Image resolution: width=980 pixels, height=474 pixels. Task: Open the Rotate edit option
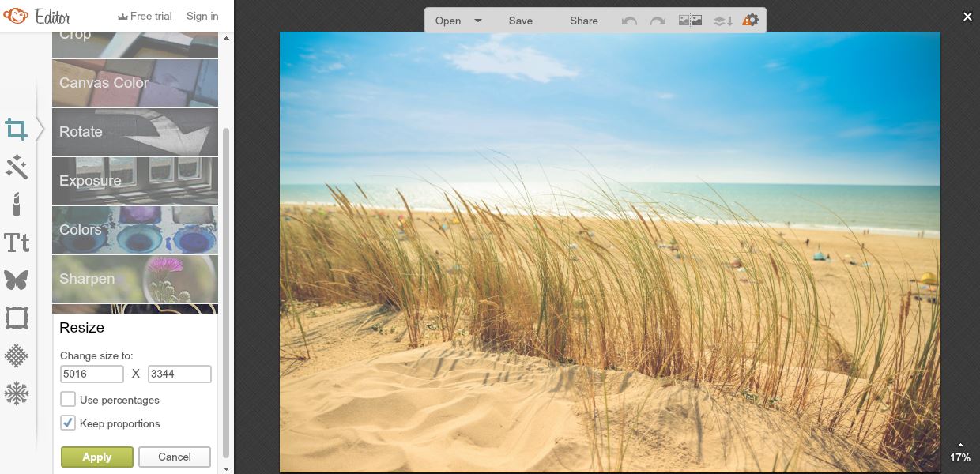tap(135, 132)
